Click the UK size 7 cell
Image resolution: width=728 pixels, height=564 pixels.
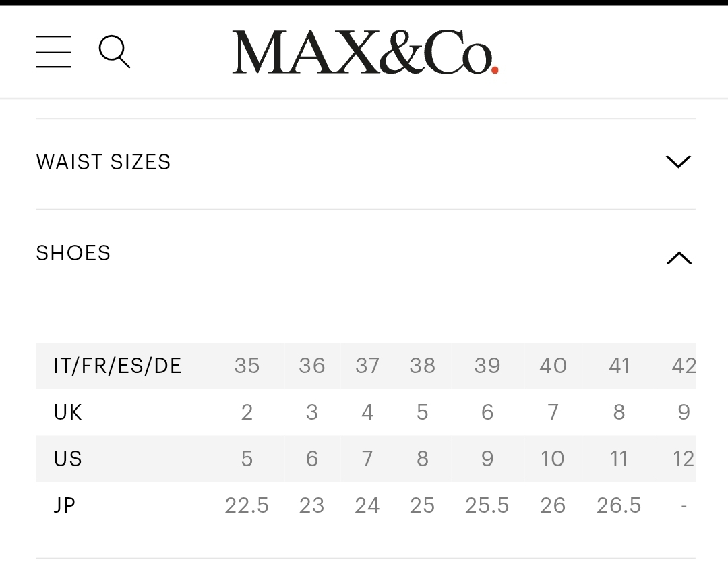[x=553, y=412]
